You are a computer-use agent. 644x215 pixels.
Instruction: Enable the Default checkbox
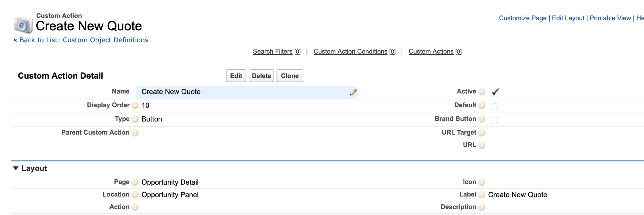coord(494,106)
